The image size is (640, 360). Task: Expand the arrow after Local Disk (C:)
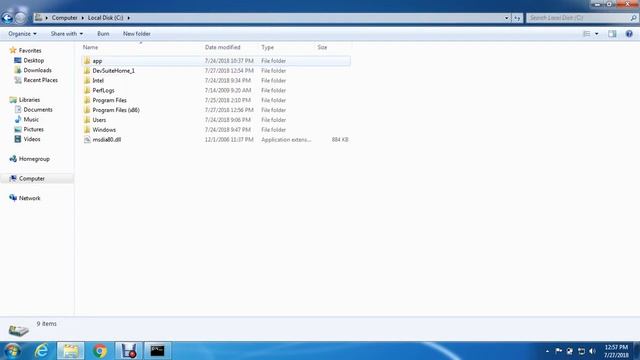click(x=129, y=18)
